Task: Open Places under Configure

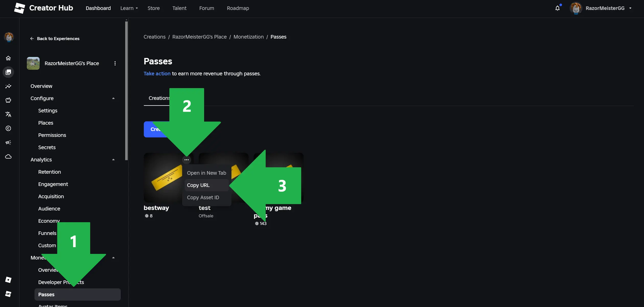Action: point(46,123)
